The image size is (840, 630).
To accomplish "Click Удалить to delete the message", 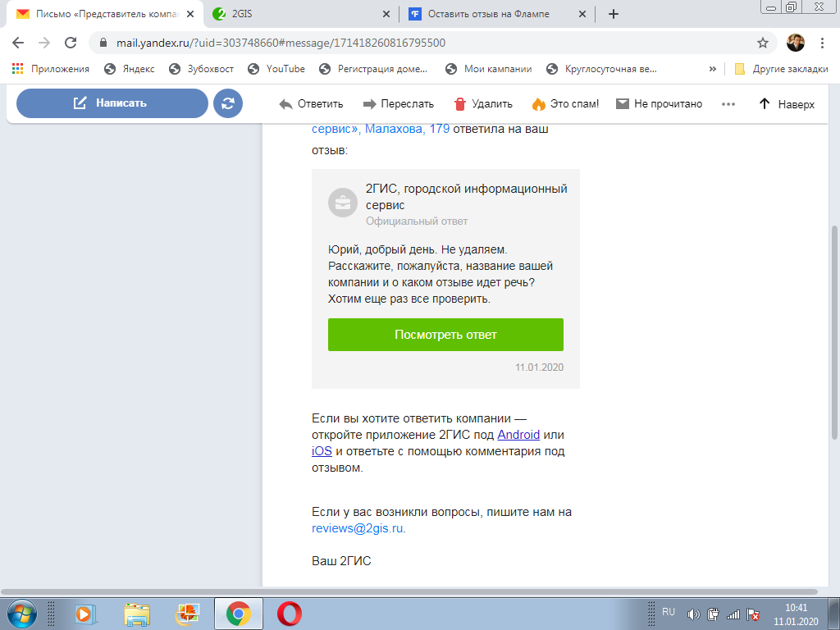I will tap(483, 104).
